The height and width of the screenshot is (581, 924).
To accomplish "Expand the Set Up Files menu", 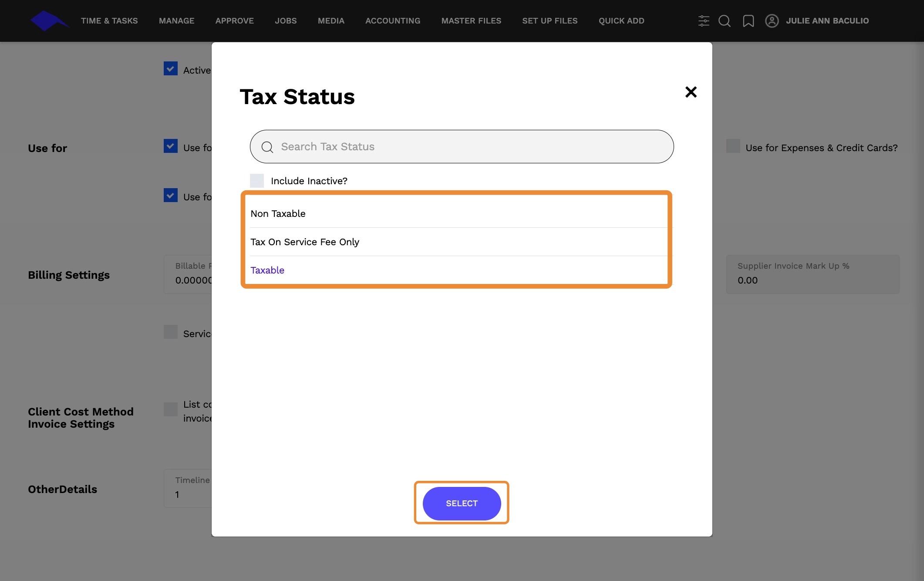I will click(550, 21).
